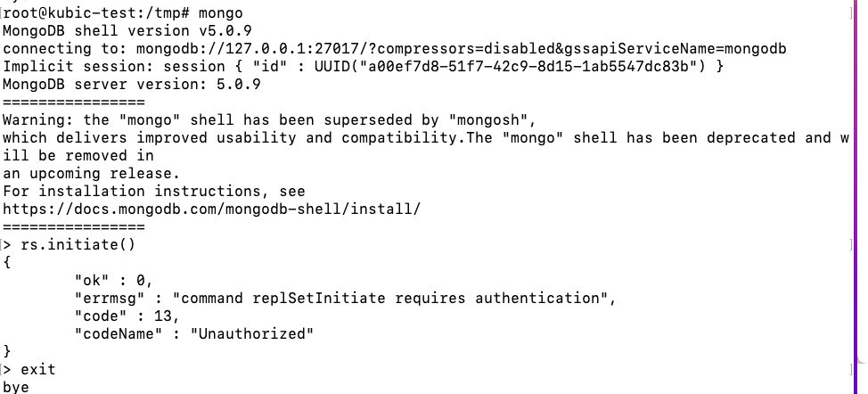The height and width of the screenshot is (394, 868).
Task: Click the "Unauthorized" codeName value
Action: [252, 333]
